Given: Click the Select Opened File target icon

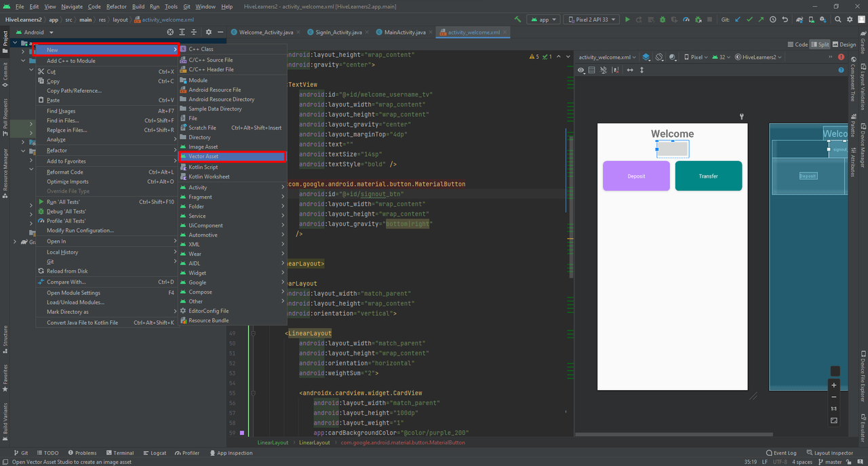Looking at the screenshot, I should (170, 32).
